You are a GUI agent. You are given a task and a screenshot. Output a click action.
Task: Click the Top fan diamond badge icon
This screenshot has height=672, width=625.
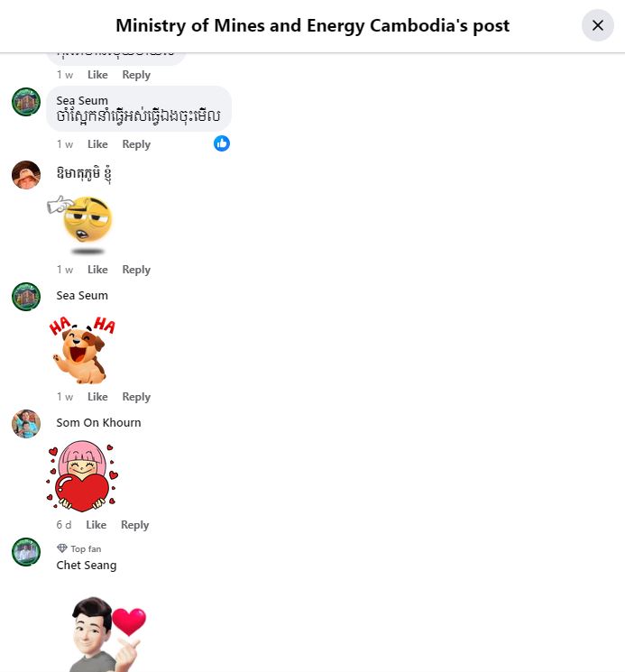[x=62, y=548]
